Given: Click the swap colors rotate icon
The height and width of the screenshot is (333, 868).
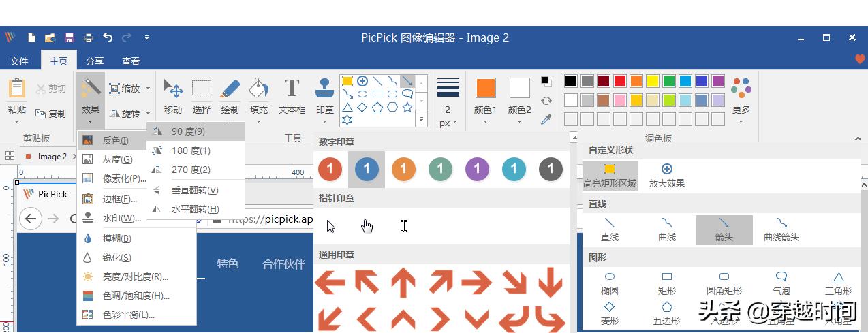Looking at the screenshot, I should coord(546,101).
